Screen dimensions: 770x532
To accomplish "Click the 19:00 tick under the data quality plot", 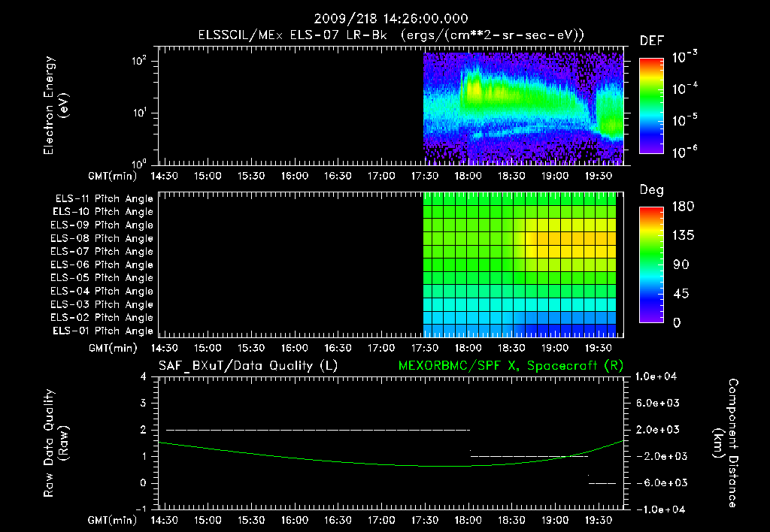I will pyautogui.click(x=555, y=520).
